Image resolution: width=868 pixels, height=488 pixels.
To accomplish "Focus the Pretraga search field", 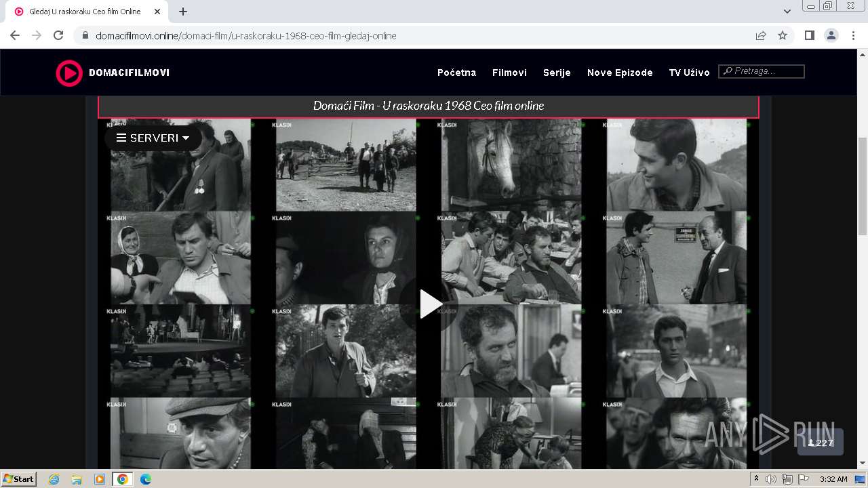I will tap(762, 71).
